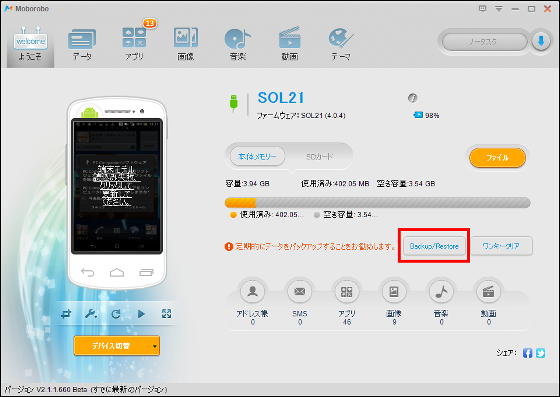Click the orange backup warning message
The height and width of the screenshot is (397, 560).
point(310,246)
